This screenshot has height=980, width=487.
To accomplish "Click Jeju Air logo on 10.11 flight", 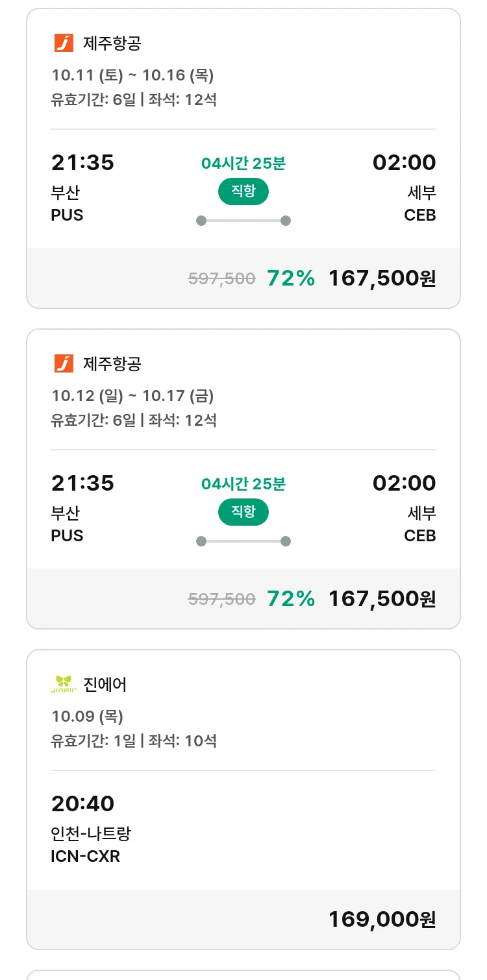I will [x=64, y=43].
